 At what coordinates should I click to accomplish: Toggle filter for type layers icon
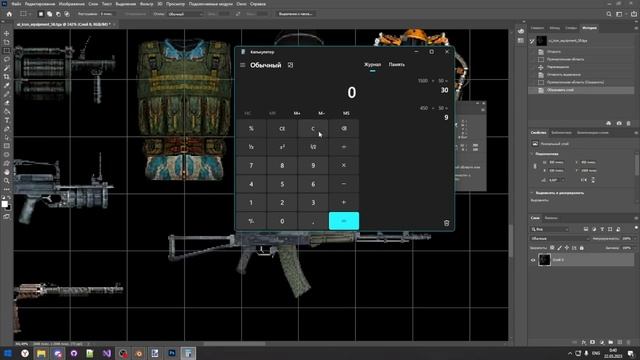pyautogui.click(x=602, y=229)
